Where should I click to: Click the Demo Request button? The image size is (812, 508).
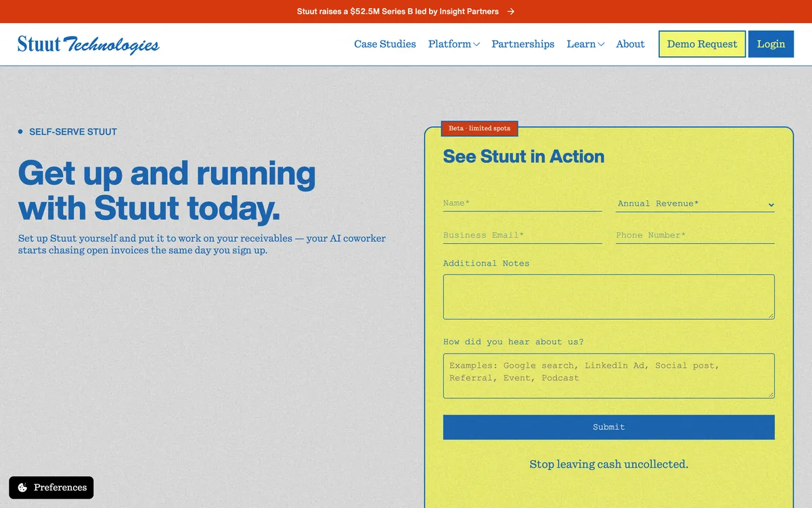pyautogui.click(x=702, y=44)
